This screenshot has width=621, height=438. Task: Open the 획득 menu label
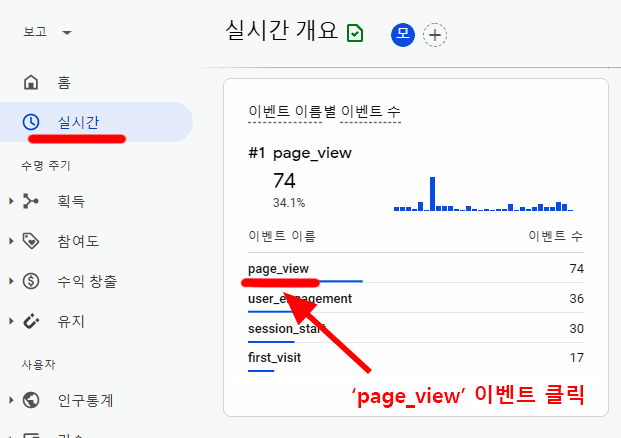[71, 201]
